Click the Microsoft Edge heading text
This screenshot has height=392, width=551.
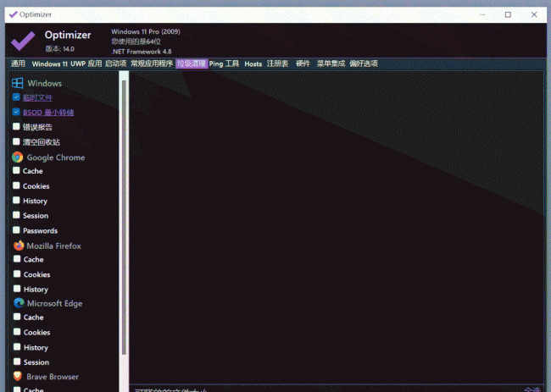coord(55,304)
